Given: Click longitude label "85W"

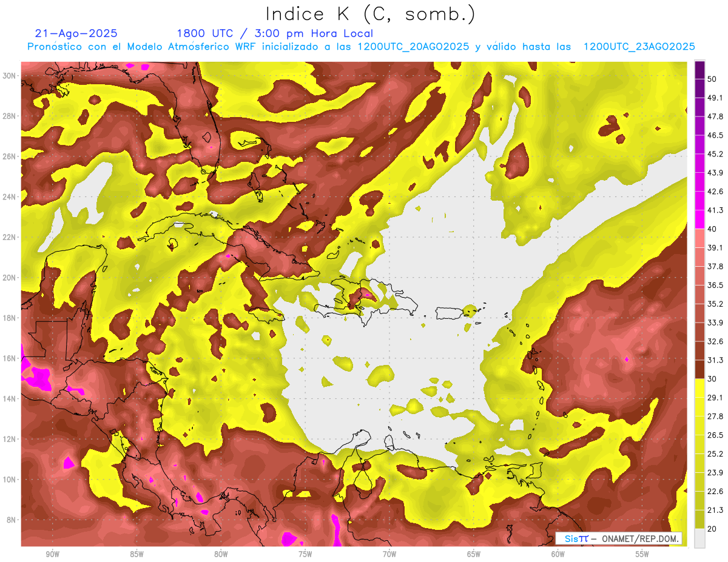Looking at the screenshot, I should pyautogui.click(x=136, y=554).
